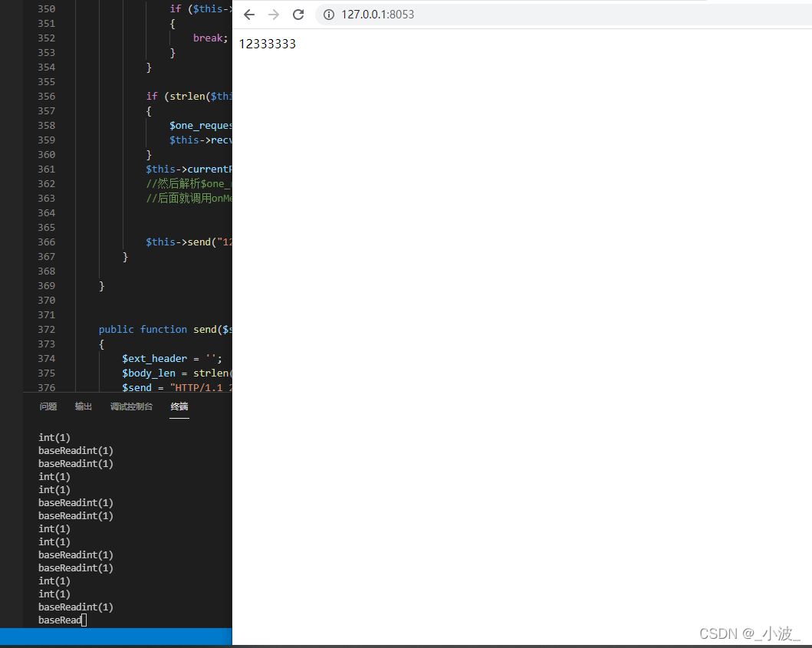Click the $ext_header variable on line 374
This screenshot has width=812, height=648.
coord(154,358)
